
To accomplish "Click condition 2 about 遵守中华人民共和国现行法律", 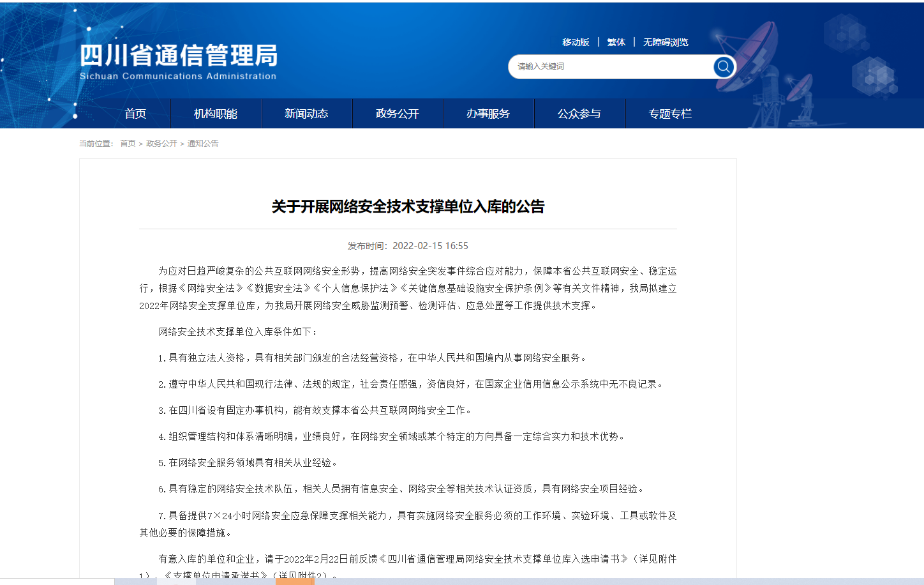I will click(x=412, y=384).
